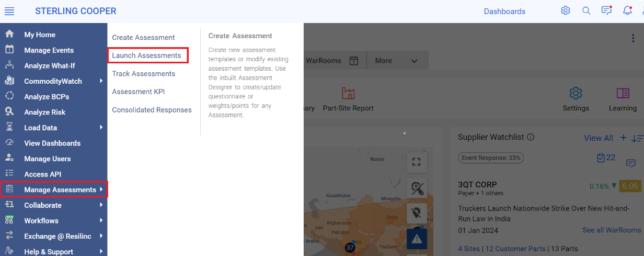Open the watchlist comment icon

[x=631, y=163]
